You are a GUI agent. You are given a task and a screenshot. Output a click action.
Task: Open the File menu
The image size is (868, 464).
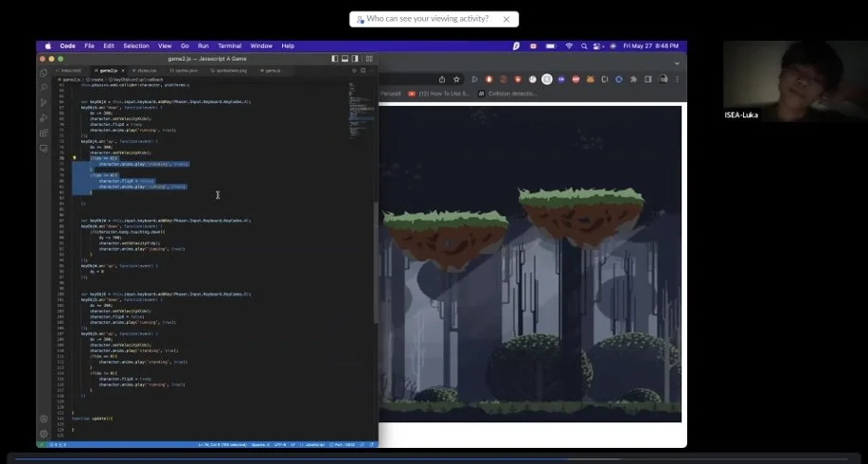(x=89, y=46)
